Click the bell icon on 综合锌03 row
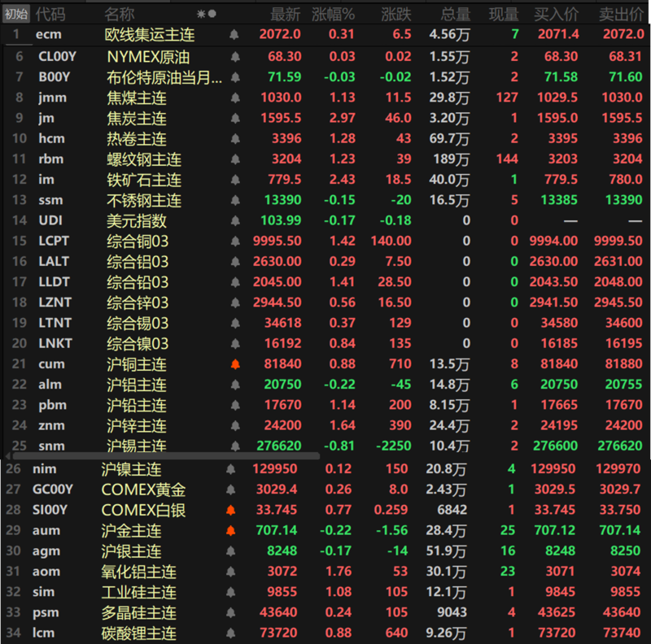Screen dimensions: 651x644 click(x=235, y=302)
